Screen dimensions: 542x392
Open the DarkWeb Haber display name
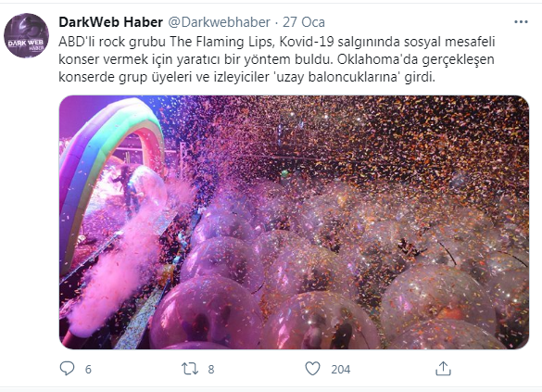tap(110, 22)
